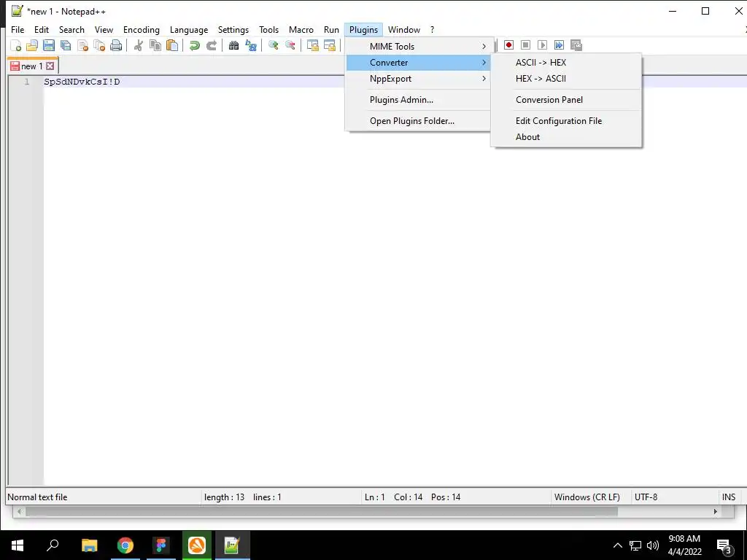Expand the MIME Tools submenu

[418, 46]
